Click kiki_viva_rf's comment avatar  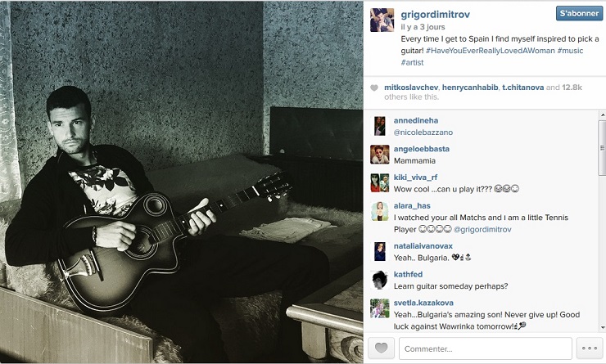point(379,183)
